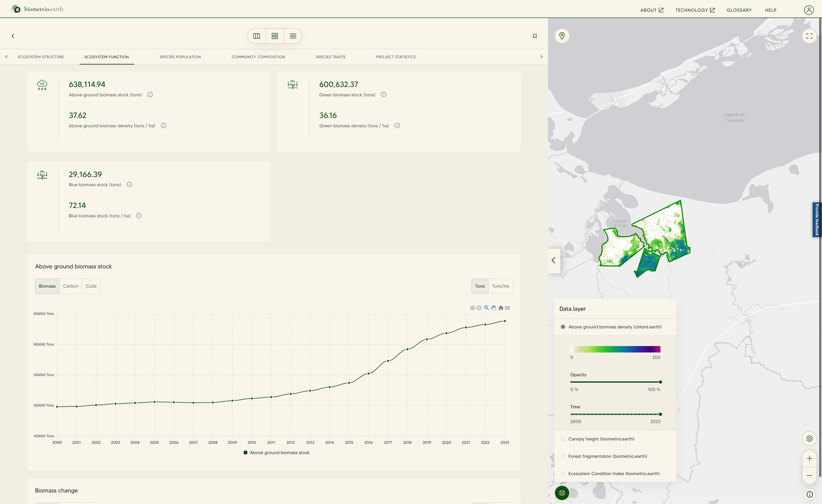Click the 600,632.37 green biomass value
This screenshot has width=822, height=504.
point(339,84)
